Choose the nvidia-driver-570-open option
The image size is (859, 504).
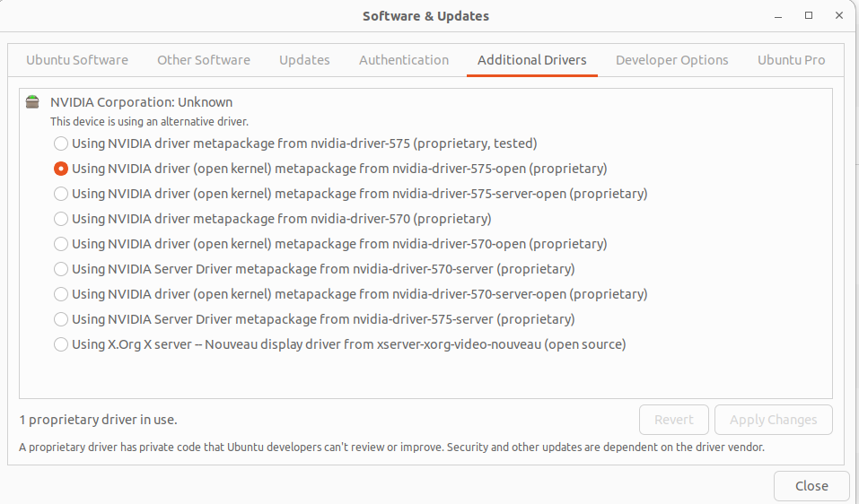[x=61, y=244]
